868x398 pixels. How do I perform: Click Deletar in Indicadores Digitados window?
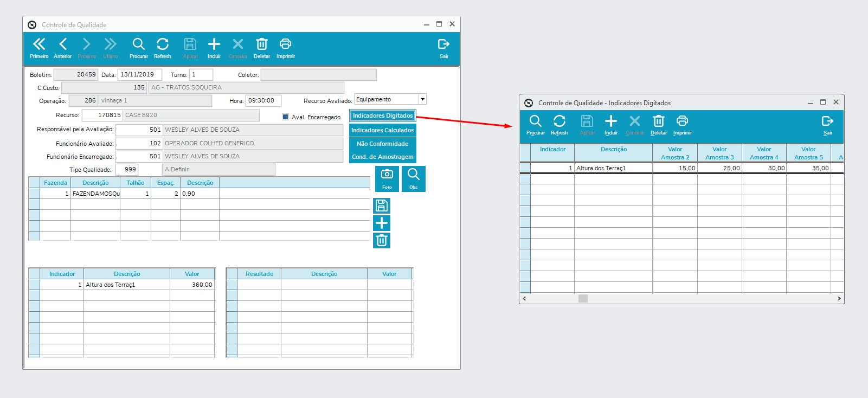pyautogui.click(x=659, y=125)
